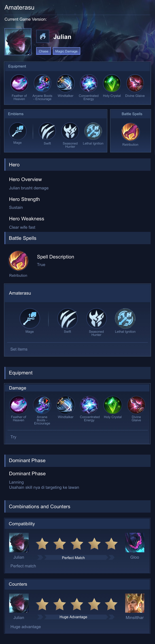
Task: Open the Windtalker item in top Equipment
Action: coord(65,83)
